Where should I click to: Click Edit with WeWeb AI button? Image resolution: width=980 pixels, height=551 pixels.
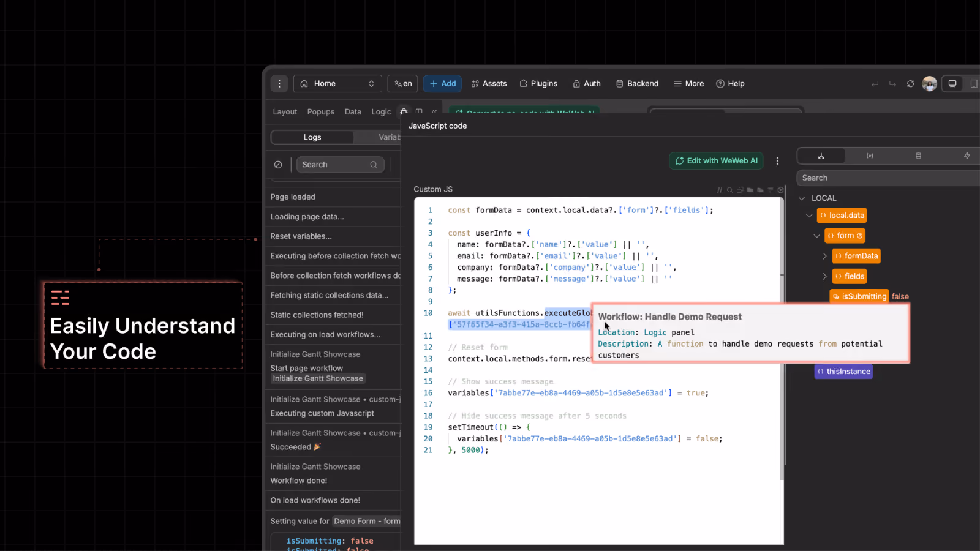click(x=716, y=161)
